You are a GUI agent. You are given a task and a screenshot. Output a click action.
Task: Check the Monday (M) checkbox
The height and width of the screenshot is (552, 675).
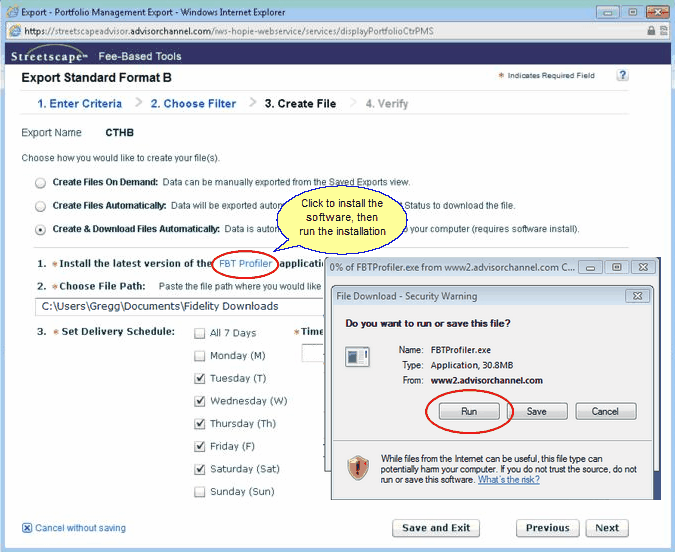click(x=199, y=356)
